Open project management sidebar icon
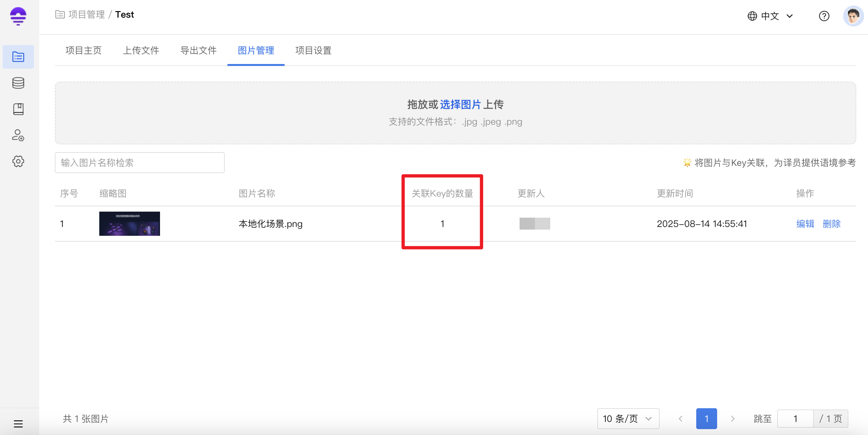 (x=18, y=56)
